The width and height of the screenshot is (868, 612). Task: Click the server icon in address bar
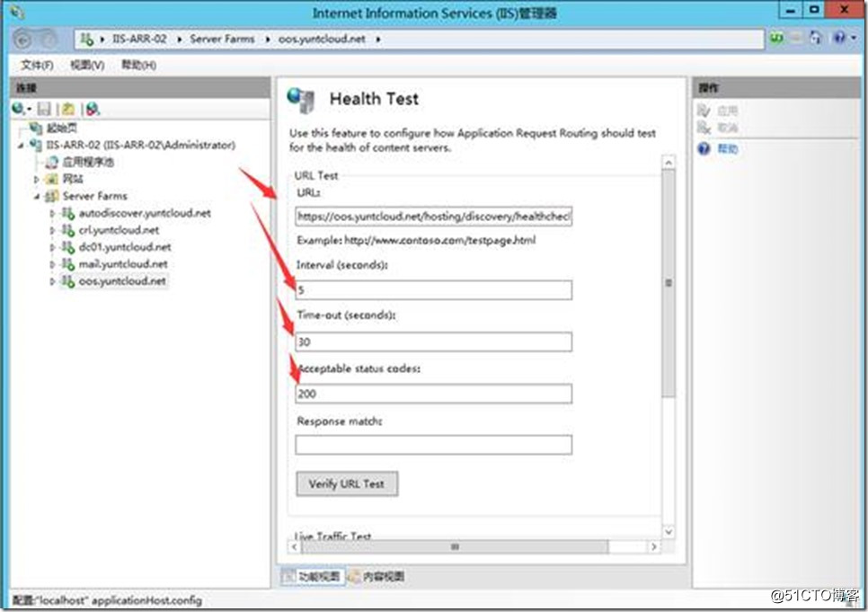point(87,39)
